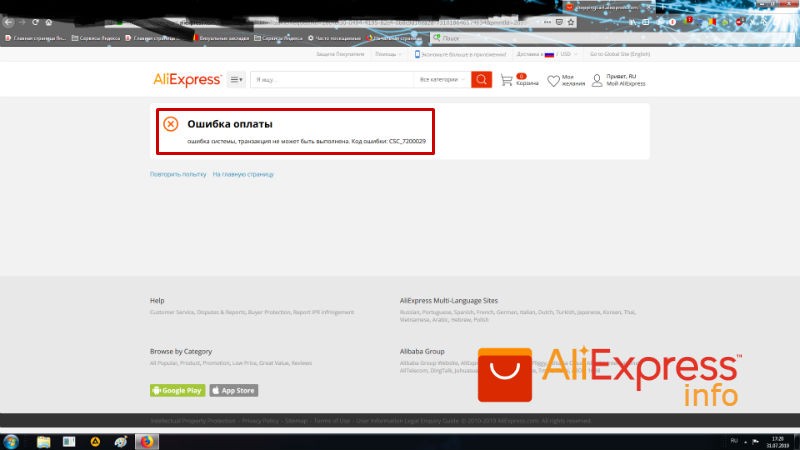
Task: Click the orange search magnifier button
Action: 481,80
